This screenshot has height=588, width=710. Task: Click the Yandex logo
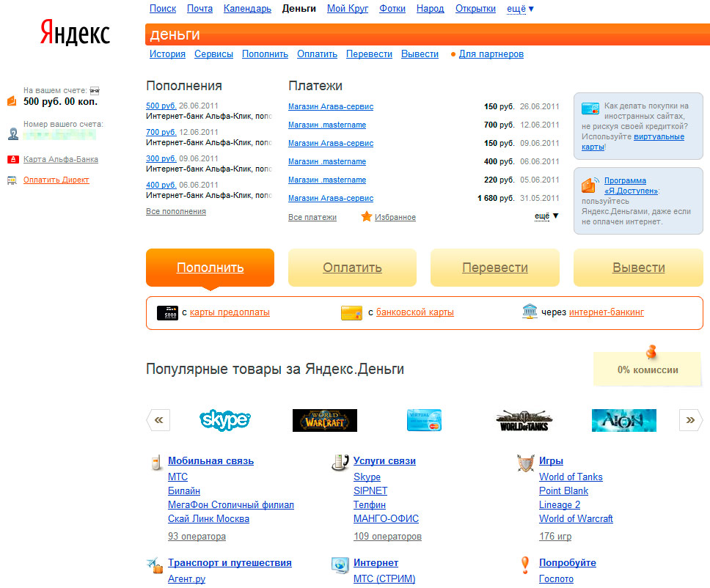coord(75,32)
